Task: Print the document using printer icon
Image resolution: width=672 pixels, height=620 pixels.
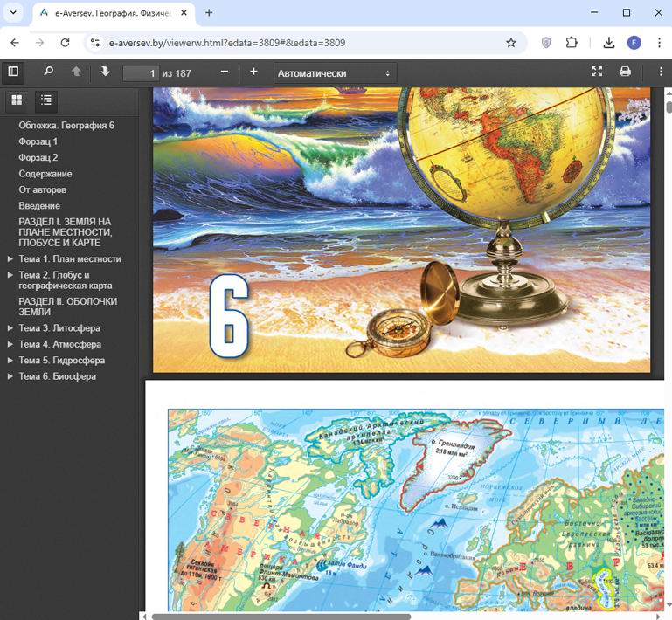Action: pyautogui.click(x=625, y=72)
